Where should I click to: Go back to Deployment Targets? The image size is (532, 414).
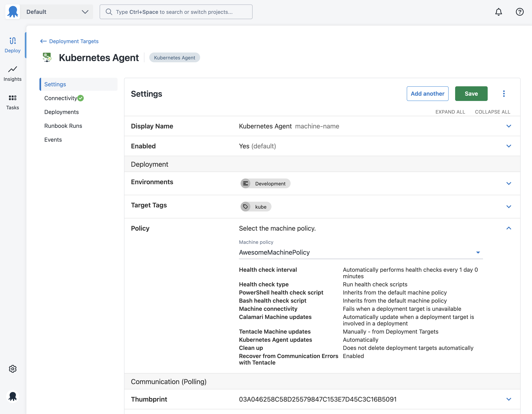pyautogui.click(x=69, y=41)
